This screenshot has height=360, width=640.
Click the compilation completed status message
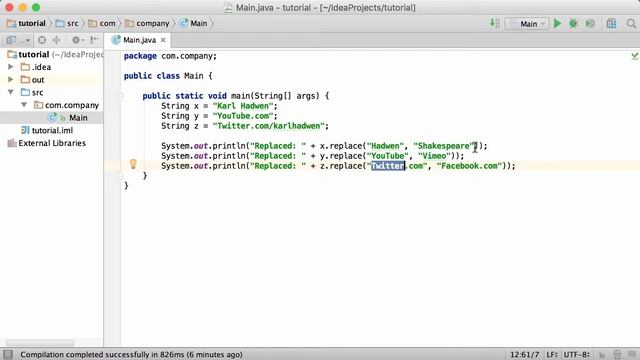point(131,355)
